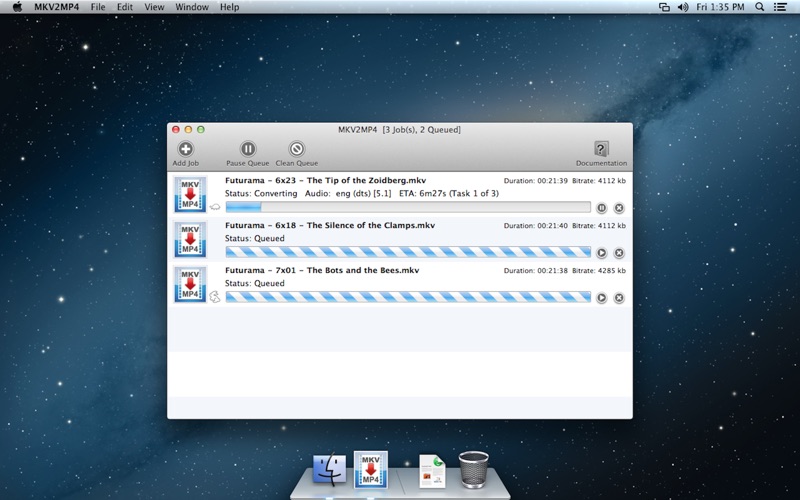Click the Add Job toolbar icon
This screenshot has width=800, height=500.
(x=185, y=149)
